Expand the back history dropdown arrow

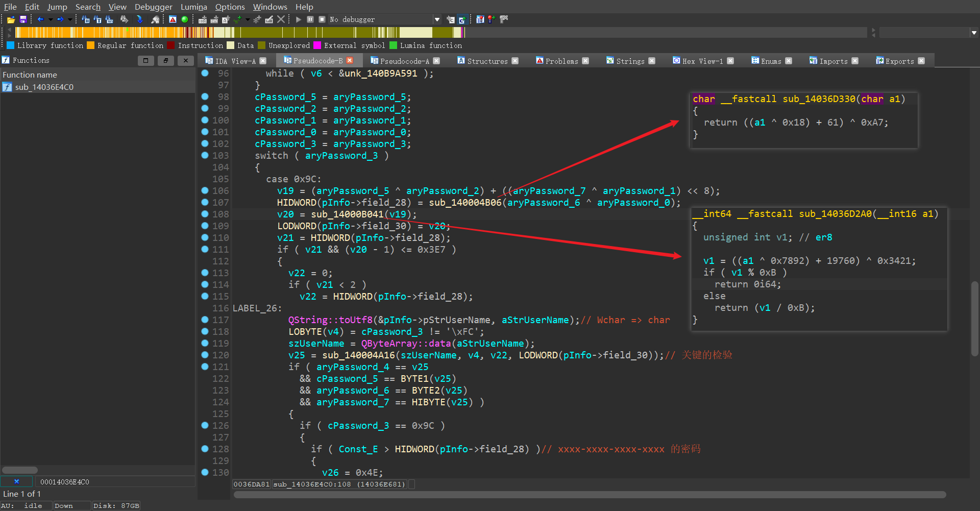[51, 19]
